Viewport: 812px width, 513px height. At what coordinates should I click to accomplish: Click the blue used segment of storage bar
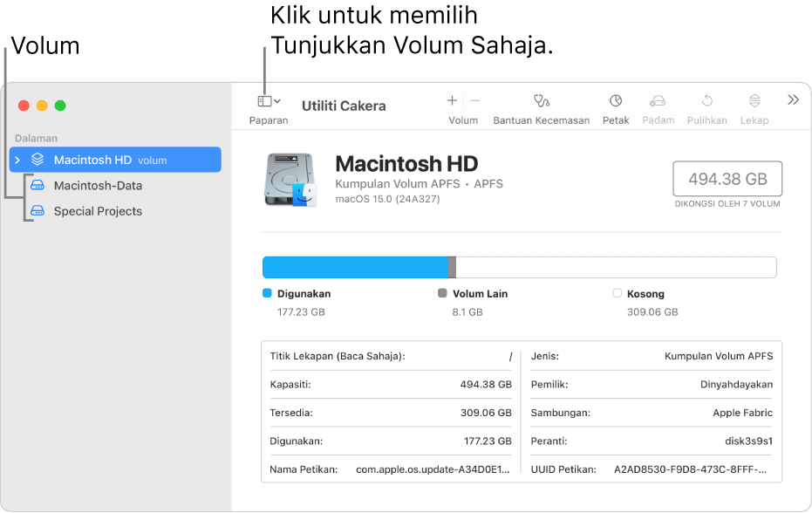click(x=355, y=267)
